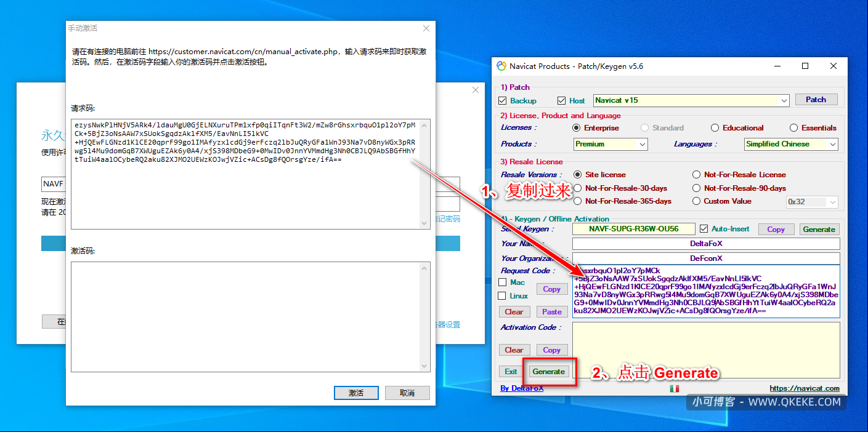Click into the Your Name DeltaFoX field
Screen dimensions: 868x432
(x=706, y=244)
